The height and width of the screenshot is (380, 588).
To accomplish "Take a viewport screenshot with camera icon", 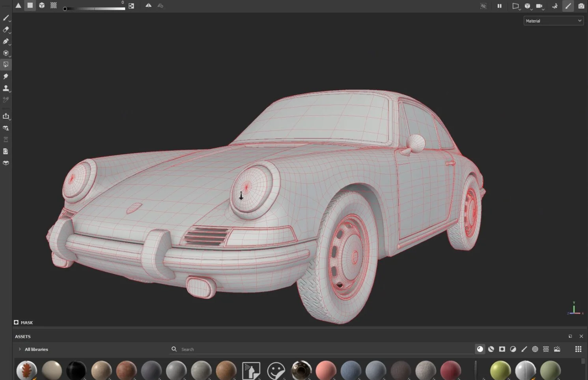I will (581, 6).
